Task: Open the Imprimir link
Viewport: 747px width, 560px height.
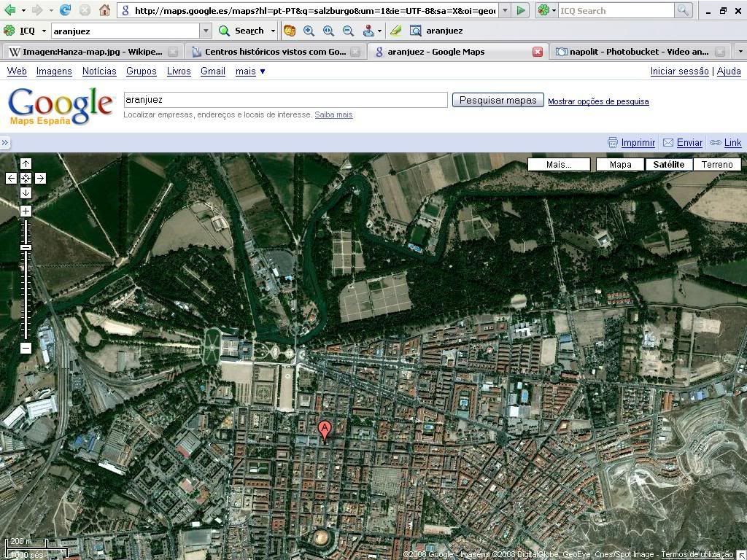Action: point(638,143)
